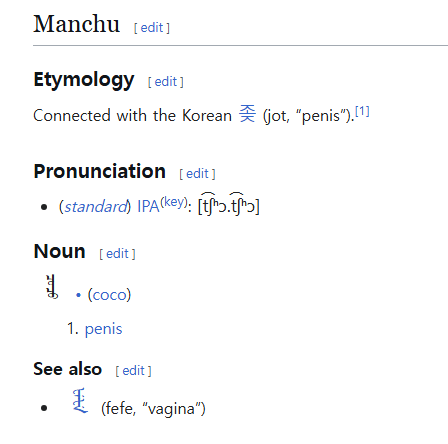Image resolution: width=448 pixels, height=444 pixels.
Task: Click the Manchu language heading title
Action: [x=76, y=24]
